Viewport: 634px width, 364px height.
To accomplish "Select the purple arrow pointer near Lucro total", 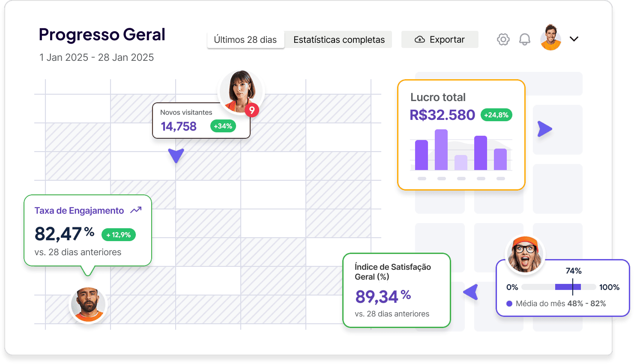I will tap(545, 129).
